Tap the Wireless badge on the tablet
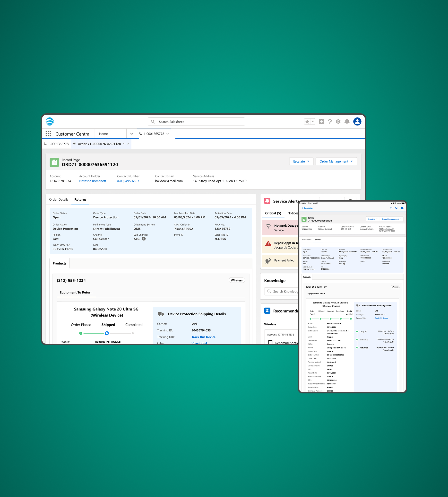 click(x=395, y=287)
